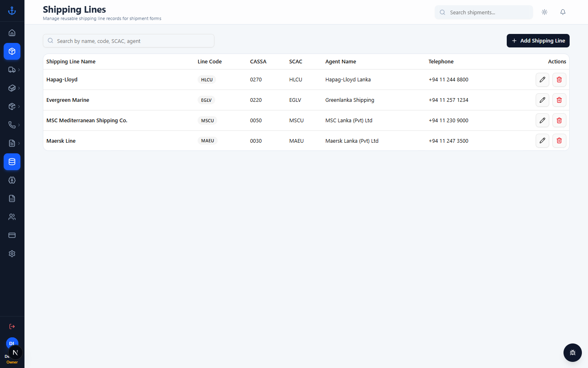
Task: Open the brain AI sidebar icon
Action: 12,180
